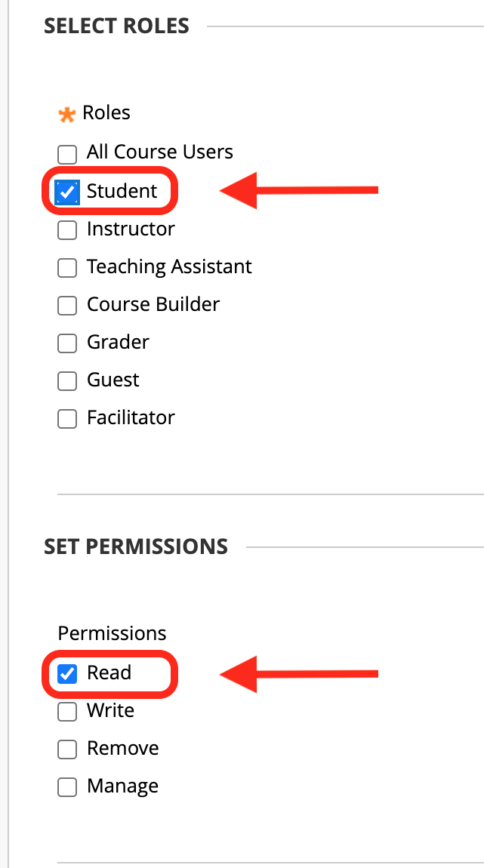Uncheck the Student role checkbox
The image size is (484, 868).
click(68, 192)
